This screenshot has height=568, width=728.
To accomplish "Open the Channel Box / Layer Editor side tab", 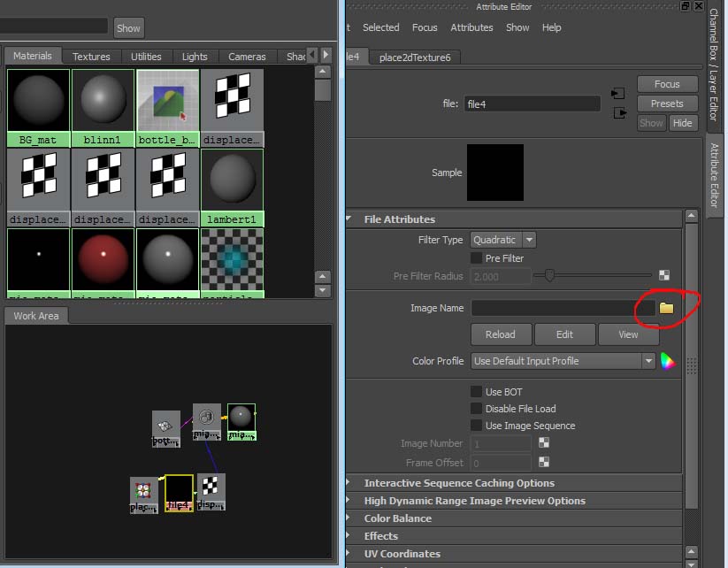I will point(714,64).
